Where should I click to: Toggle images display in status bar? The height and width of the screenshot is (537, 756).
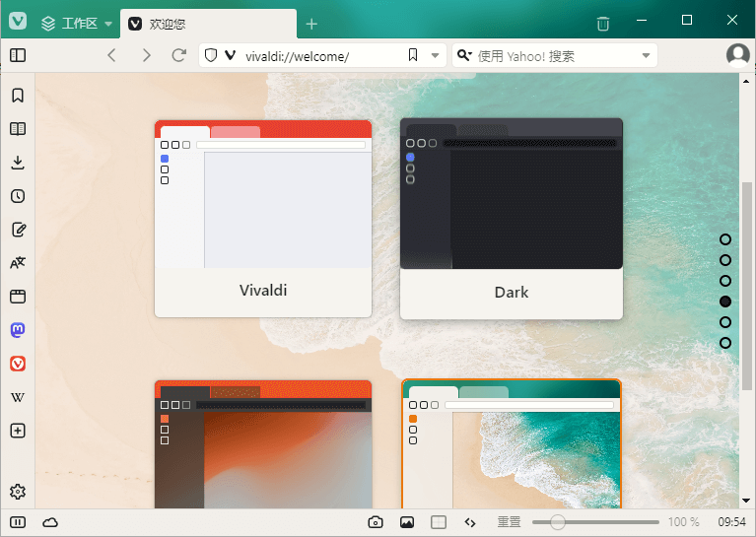[407, 522]
